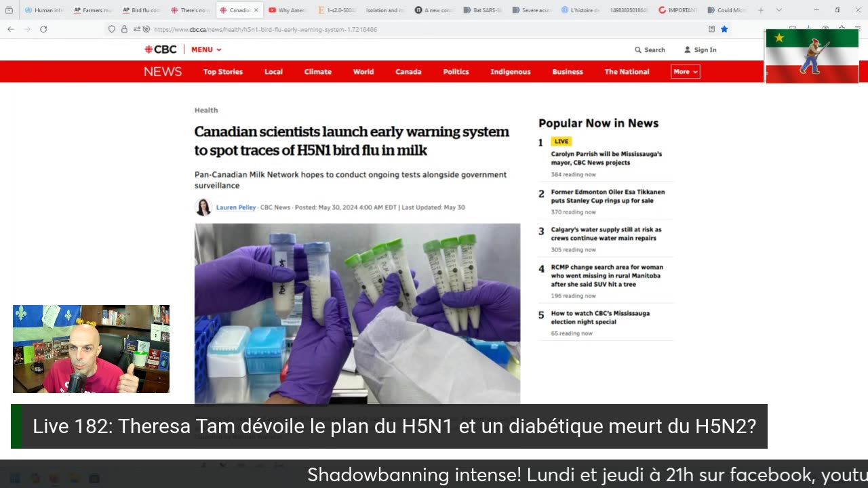Click the Patriote flag overlay image
868x488 pixels.
point(812,56)
